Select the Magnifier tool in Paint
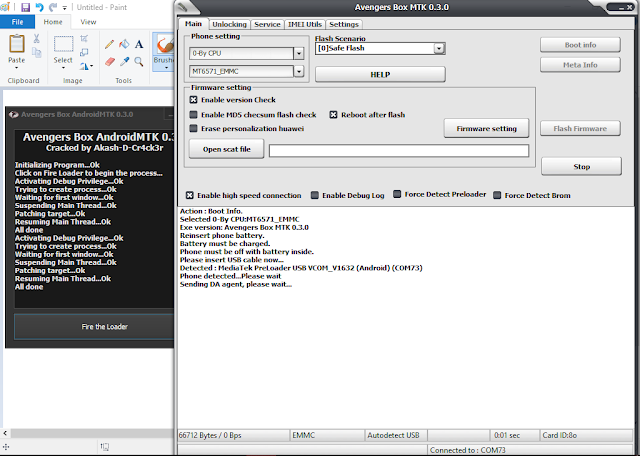The image size is (640, 456). pos(139,62)
